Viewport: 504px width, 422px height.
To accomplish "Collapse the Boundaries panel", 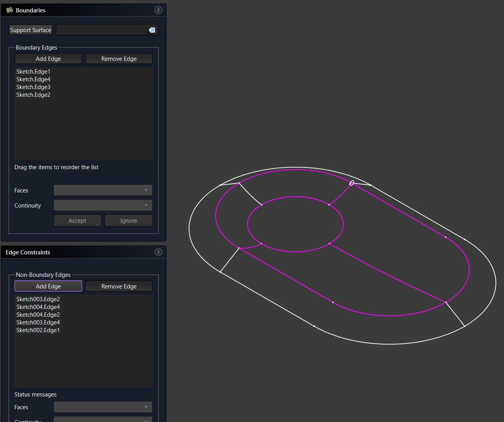I will pyautogui.click(x=158, y=10).
